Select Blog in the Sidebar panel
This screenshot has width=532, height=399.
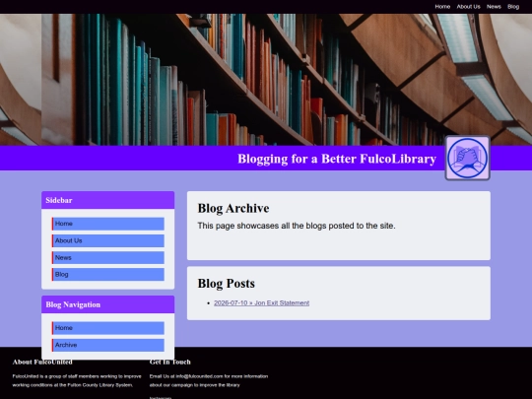coord(108,275)
